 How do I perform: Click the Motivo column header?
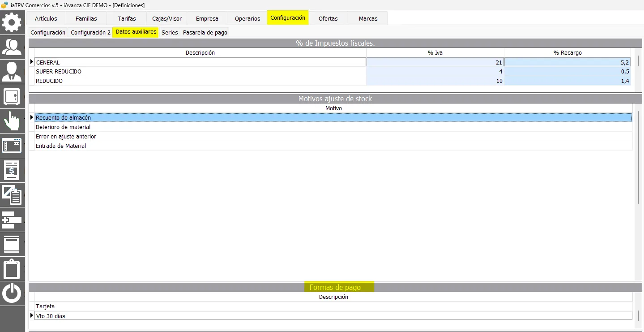tap(333, 108)
